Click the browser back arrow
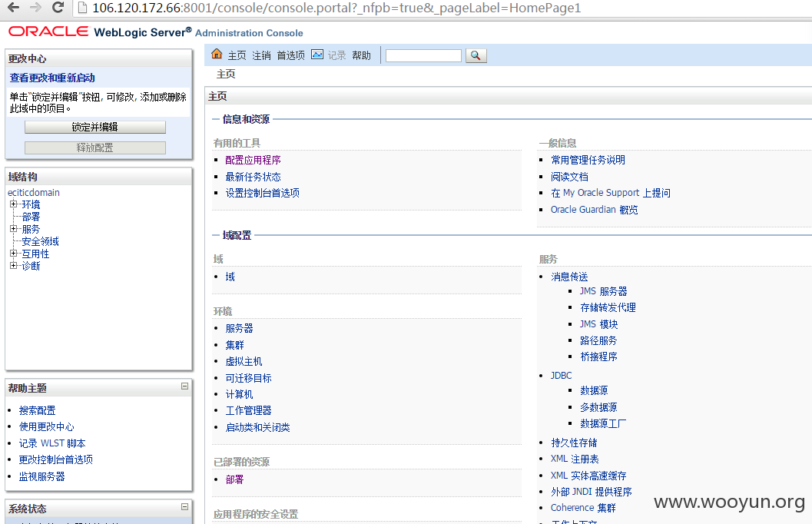The height and width of the screenshot is (524, 812). 14,7
